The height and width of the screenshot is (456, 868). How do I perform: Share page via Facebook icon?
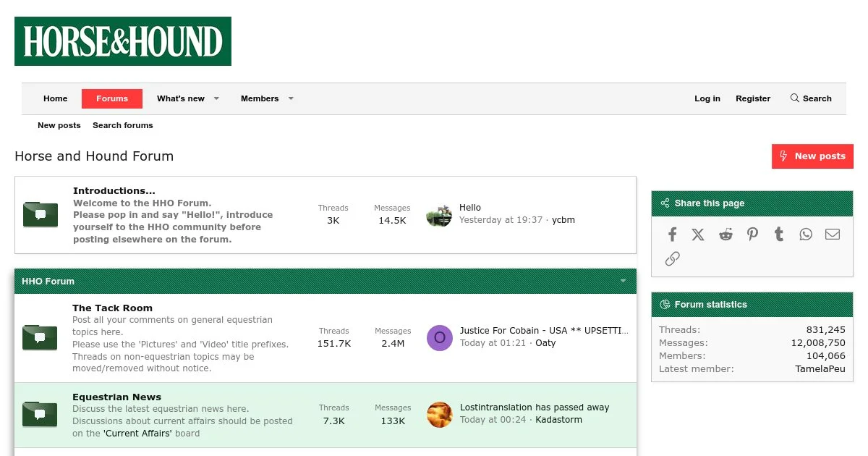point(672,235)
